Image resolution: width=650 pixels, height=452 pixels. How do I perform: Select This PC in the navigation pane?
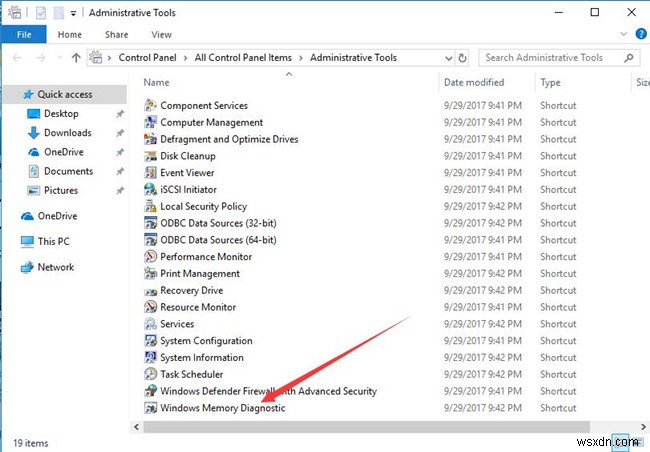click(x=53, y=241)
